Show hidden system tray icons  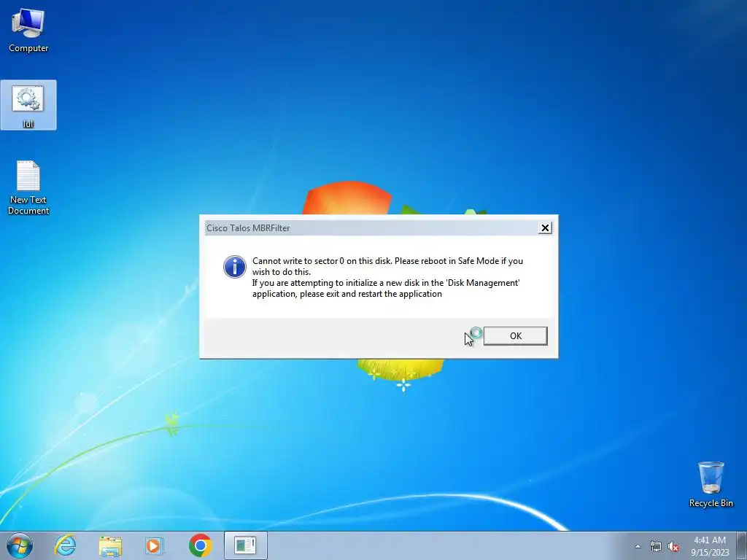coord(638,546)
